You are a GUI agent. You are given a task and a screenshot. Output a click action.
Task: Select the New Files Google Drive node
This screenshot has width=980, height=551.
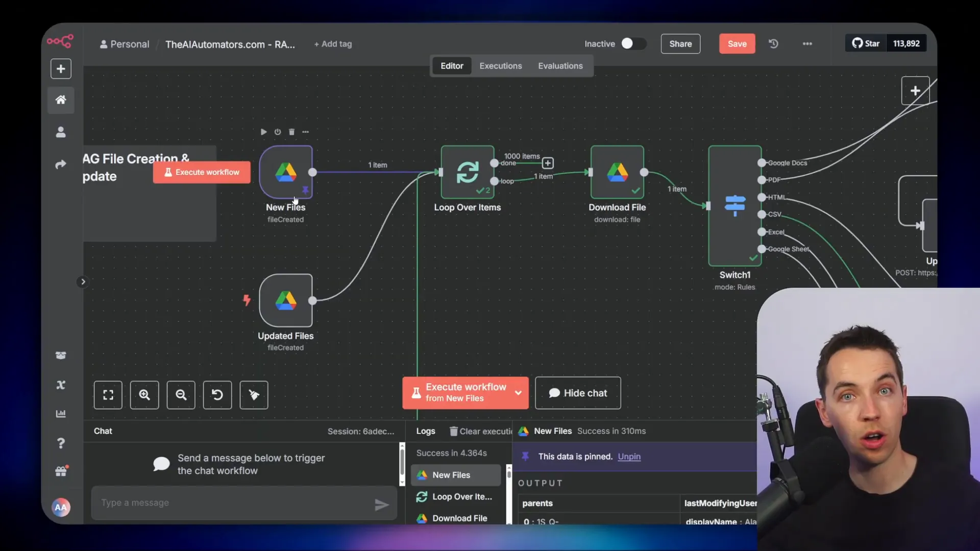286,172
